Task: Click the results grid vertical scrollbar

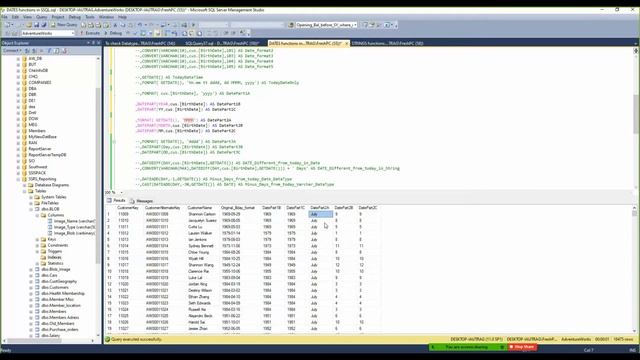Action: [x=634, y=269]
